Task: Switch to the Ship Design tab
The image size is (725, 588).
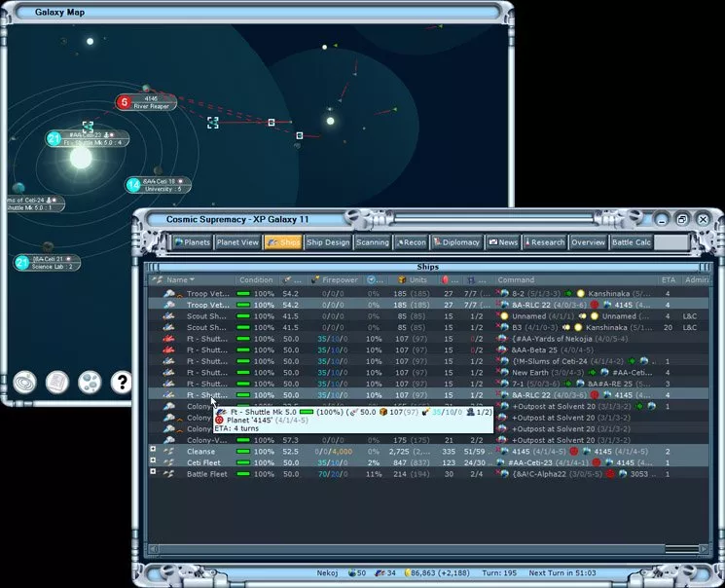Action: point(326,242)
